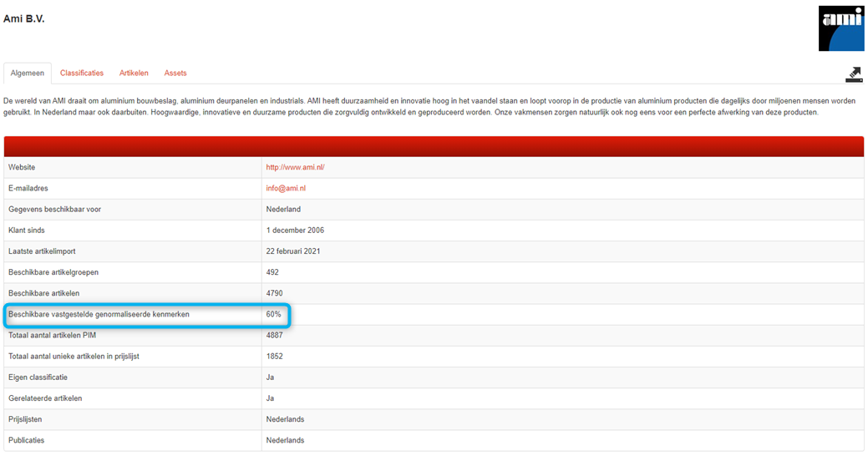
Task: Select the value 492
Action: 272,272
